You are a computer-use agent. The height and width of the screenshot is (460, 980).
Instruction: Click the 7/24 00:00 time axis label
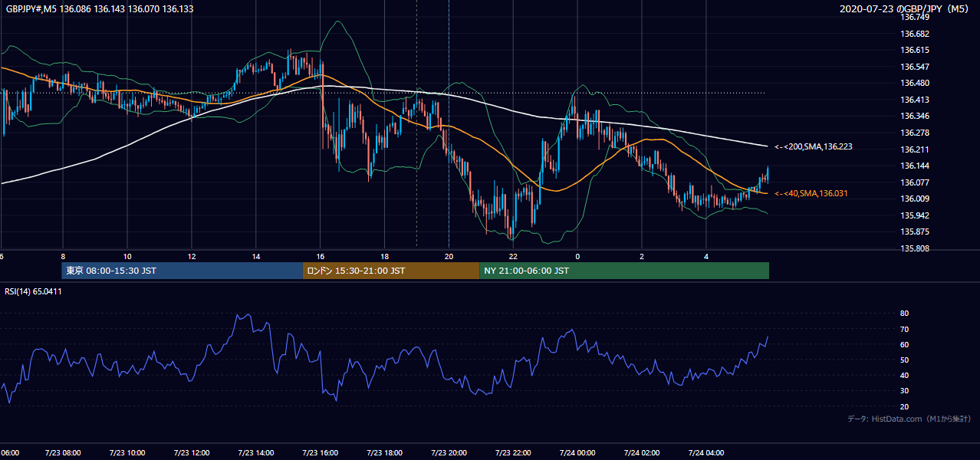tap(577, 453)
